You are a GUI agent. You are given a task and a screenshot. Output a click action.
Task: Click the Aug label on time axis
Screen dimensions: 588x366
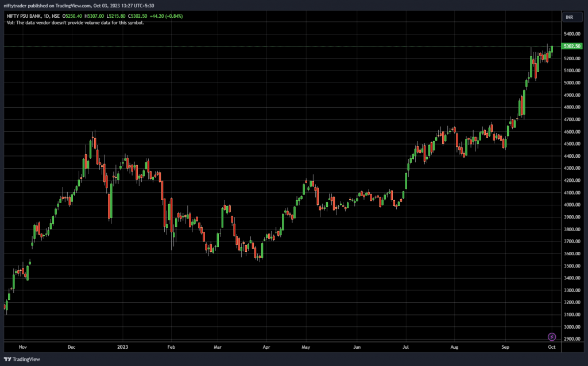pyautogui.click(x=454, y=347)
